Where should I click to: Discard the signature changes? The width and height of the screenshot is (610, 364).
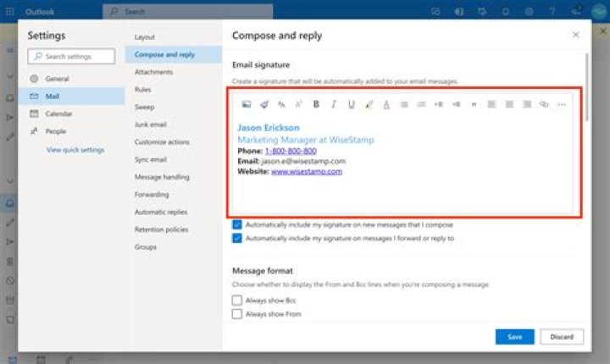click(562, 337)
